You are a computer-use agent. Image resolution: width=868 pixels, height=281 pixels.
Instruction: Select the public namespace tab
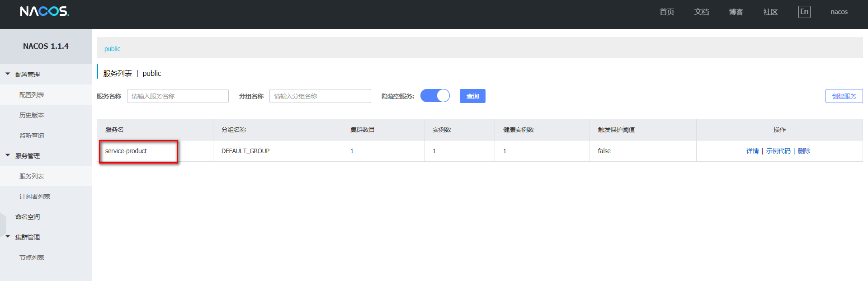tap(112, 49)
